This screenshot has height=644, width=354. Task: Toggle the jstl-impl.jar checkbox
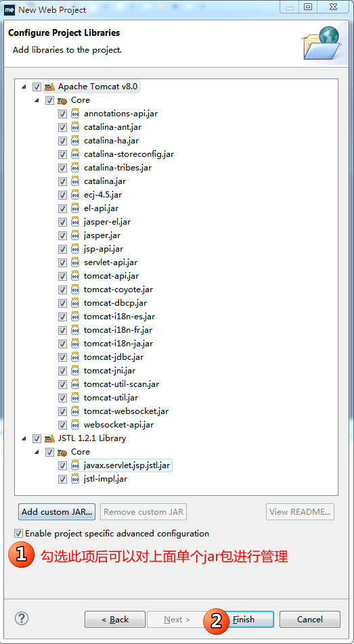coord(62,480)
